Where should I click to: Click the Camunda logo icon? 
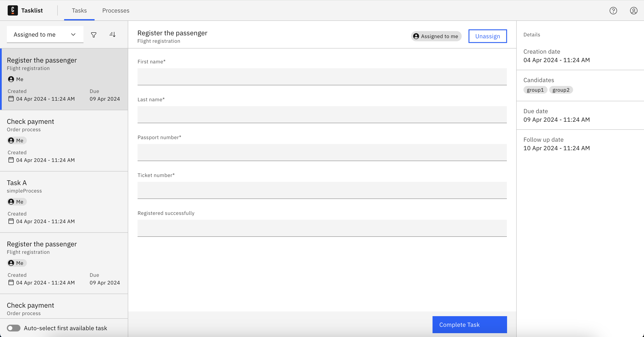13,10
